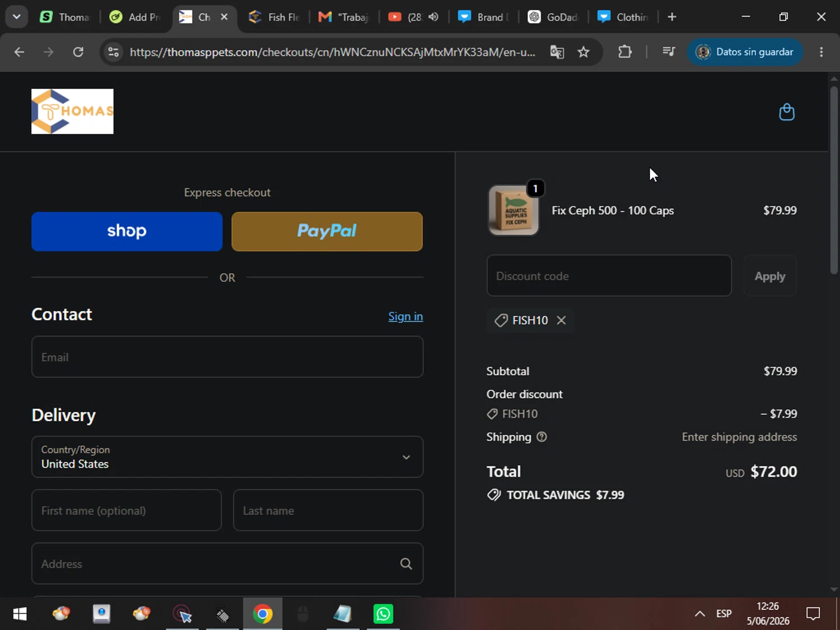Click the shipping info question mark icon
Image resolution: width=840 pixels, height=630 pixels.
tap(542, 437)
